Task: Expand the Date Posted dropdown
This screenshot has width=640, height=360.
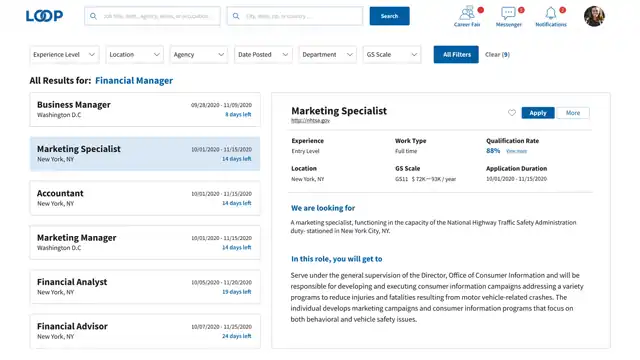Action: 263,54
